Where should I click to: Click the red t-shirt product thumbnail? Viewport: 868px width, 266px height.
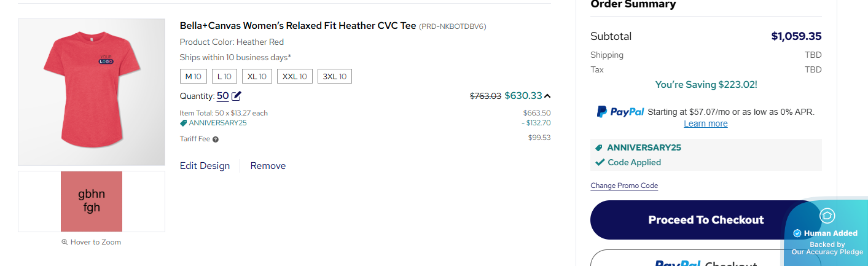tap(92, 92)
